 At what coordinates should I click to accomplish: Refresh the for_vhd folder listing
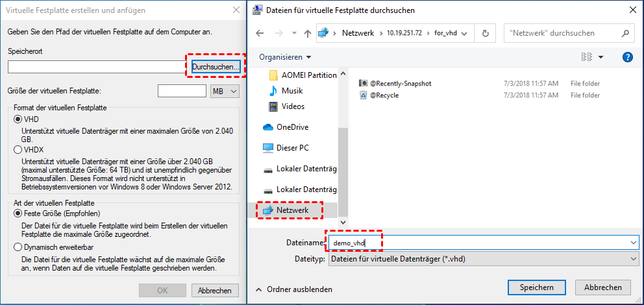click(x=485, y=33)
